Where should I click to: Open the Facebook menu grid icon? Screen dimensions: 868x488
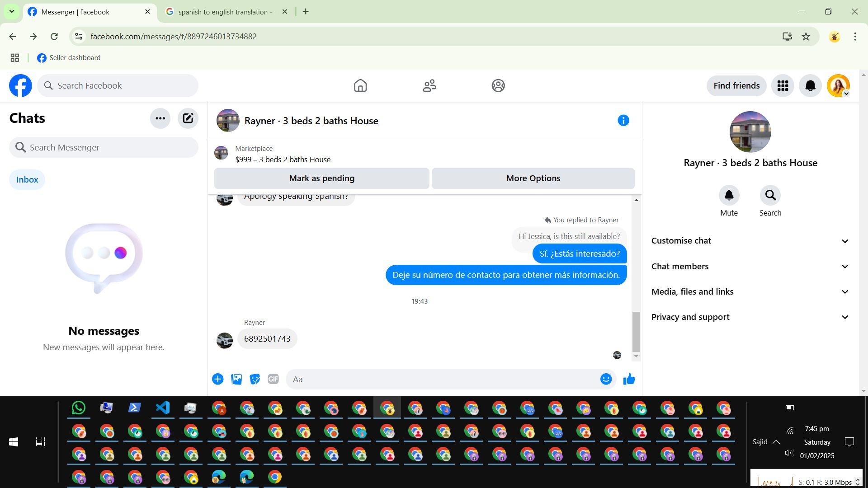783,85
